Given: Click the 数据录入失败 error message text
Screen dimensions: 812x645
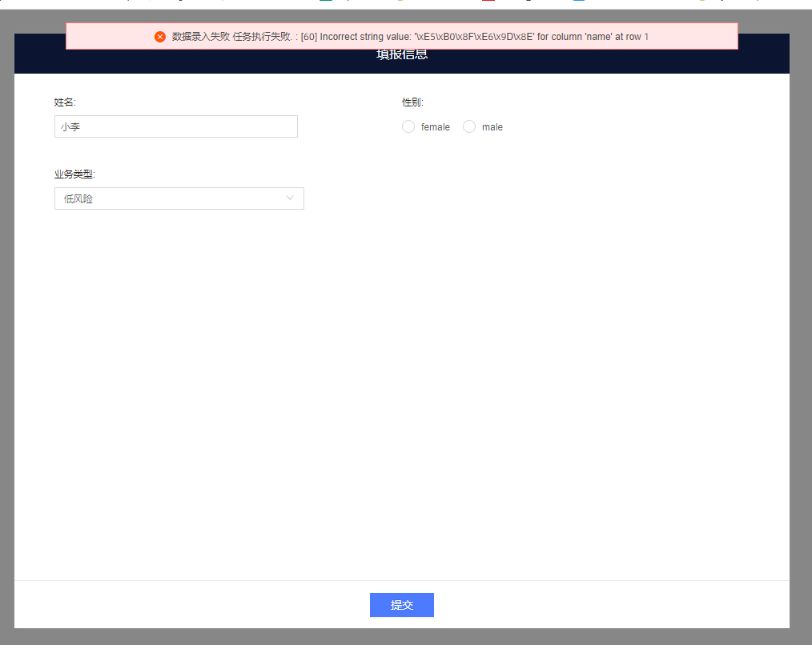Looking at the screenshot, I should pyautogui.click(x=200, y=37).
